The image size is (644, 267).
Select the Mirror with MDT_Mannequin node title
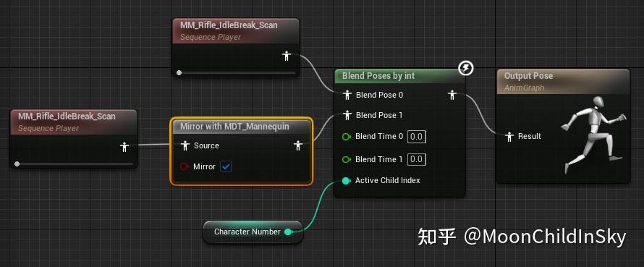pyautogui.click(x=234, y=127)
